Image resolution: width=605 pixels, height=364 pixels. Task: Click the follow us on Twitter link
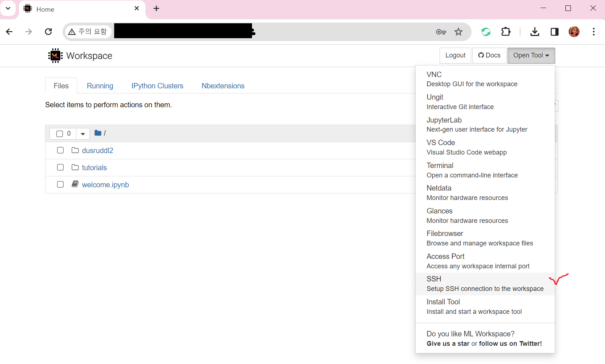510,344
